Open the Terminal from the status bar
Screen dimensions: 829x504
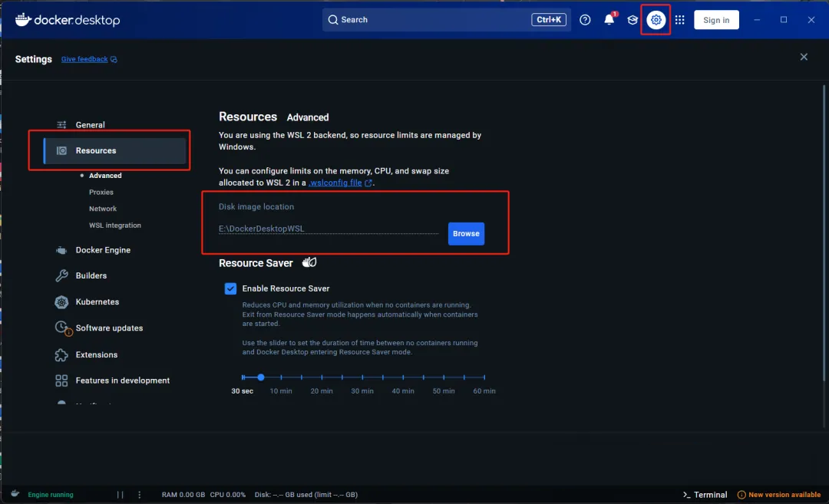(705, 495)
